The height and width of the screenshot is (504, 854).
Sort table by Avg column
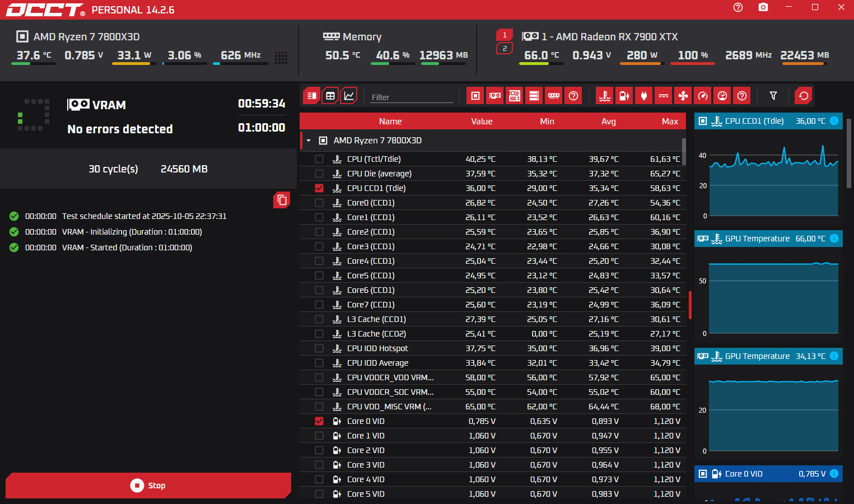609,122
